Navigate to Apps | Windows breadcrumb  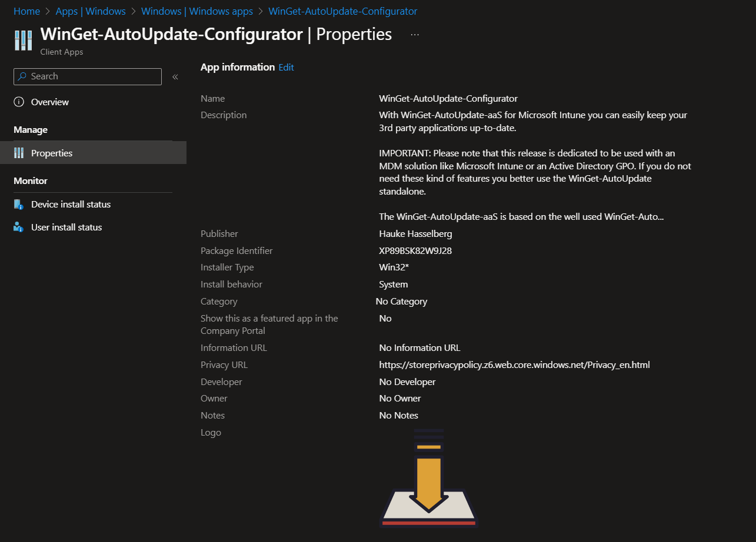click(x=91, y=11)
